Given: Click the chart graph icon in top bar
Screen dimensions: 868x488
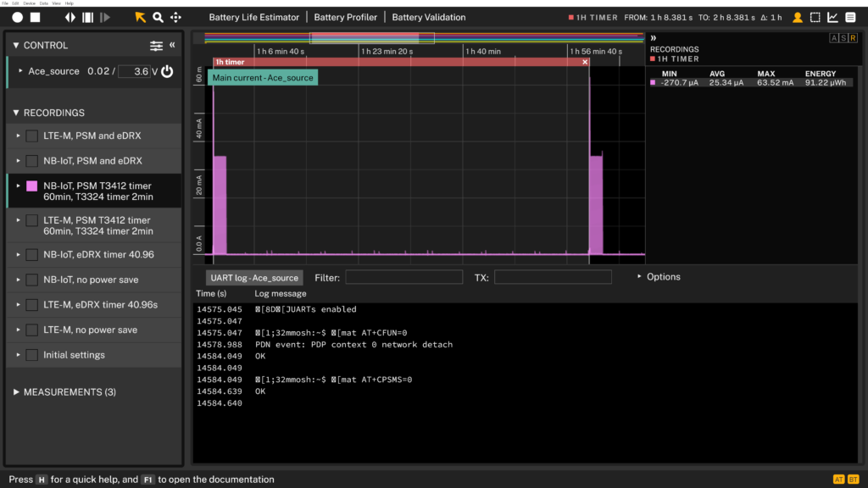Looking at the screenshot, I should tap(832, 17).
